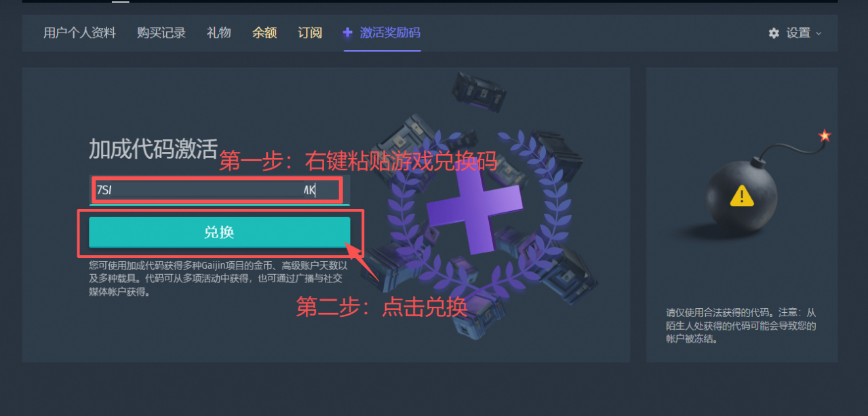Open the 礼物 tab
868x416 pixels.
pyautogui.click(x=218, y=33)
